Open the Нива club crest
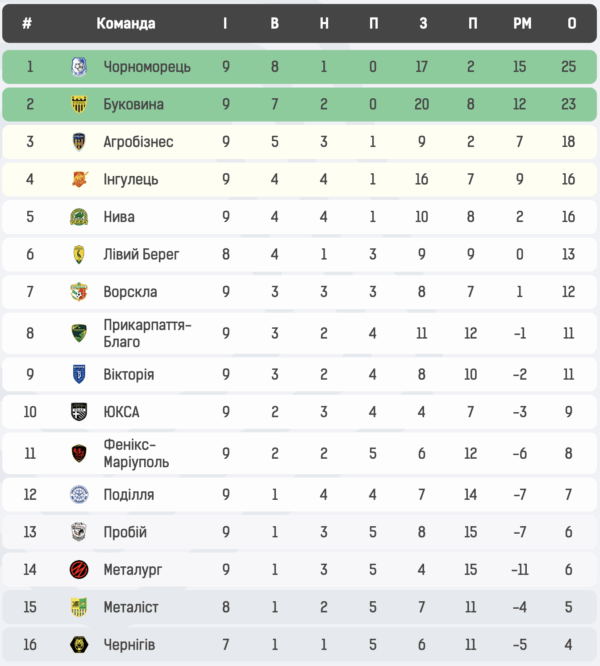 [x=79, y=217]
